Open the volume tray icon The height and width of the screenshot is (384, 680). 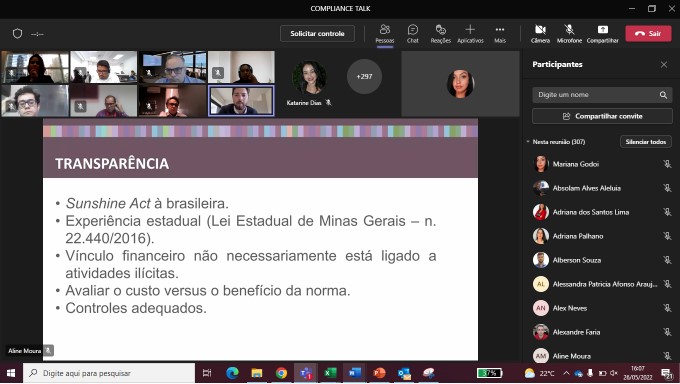614,373
